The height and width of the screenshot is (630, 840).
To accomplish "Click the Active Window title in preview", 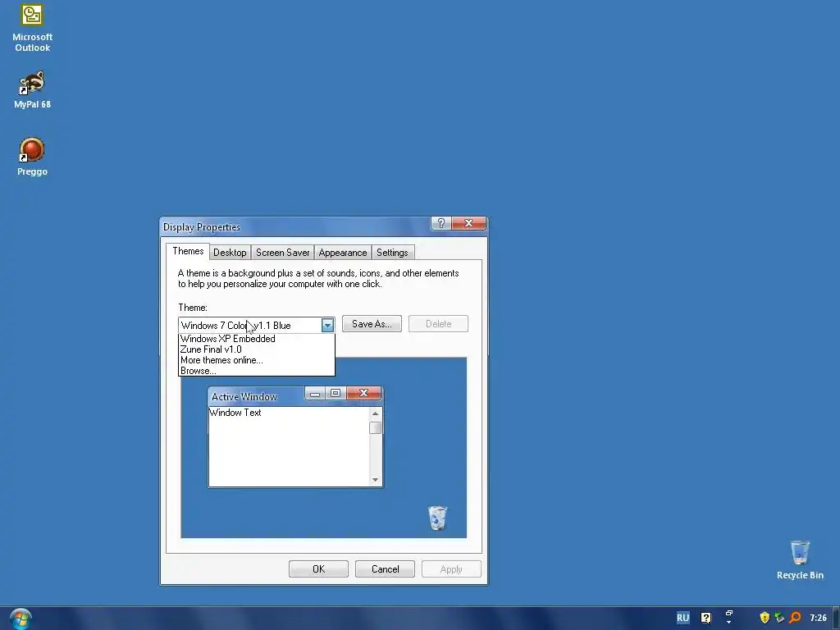I will click(x=244, y=396).
